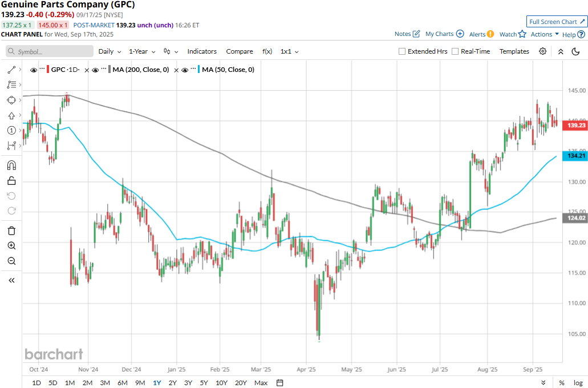Collapse the drawing tools sidebar

pyautogui.click(x=11, y=280)
